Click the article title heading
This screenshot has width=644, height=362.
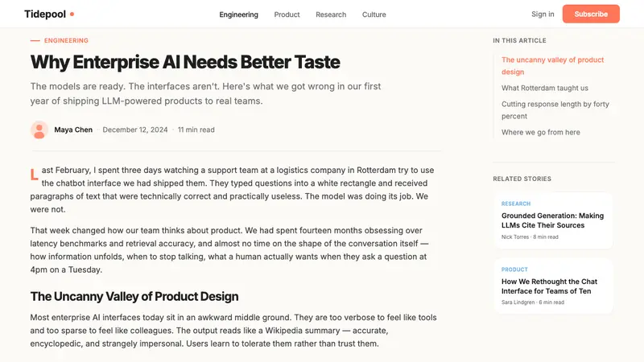[x=185, y=62]
